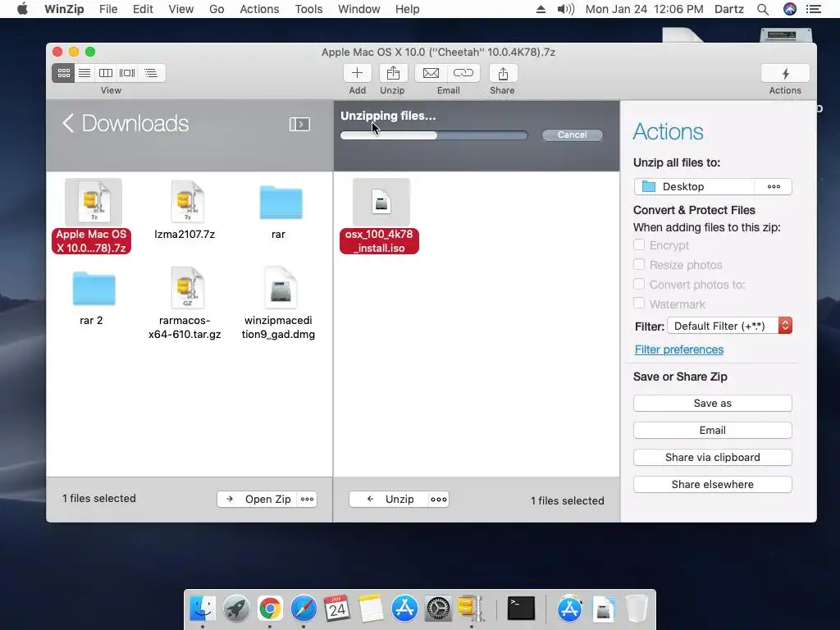Open the bottom Unzip more options

439,500
